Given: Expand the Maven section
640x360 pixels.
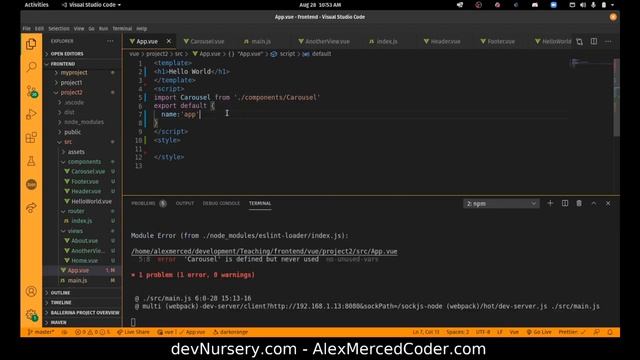Looking at the screenshot, I should coord(82,322).
